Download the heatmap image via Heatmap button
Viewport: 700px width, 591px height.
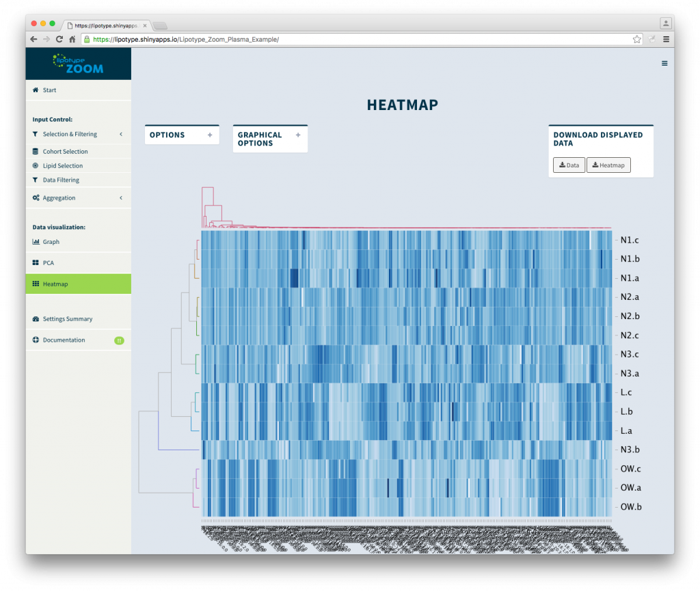[608, 165]
